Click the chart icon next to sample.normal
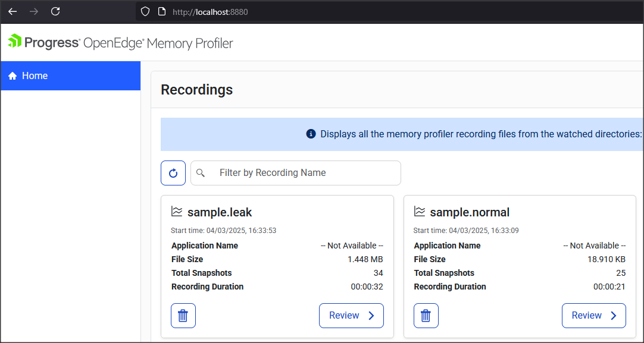This screenshot has height=343, width=644. 420,212
